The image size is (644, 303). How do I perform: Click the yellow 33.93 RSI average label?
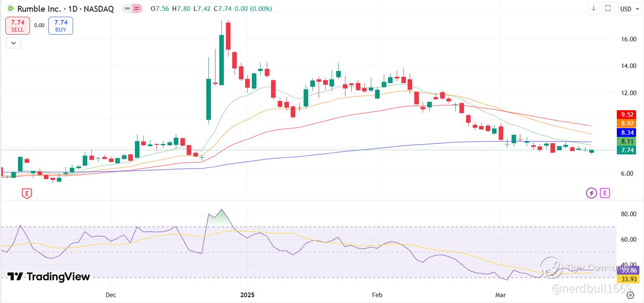click(x=628, y=279)
